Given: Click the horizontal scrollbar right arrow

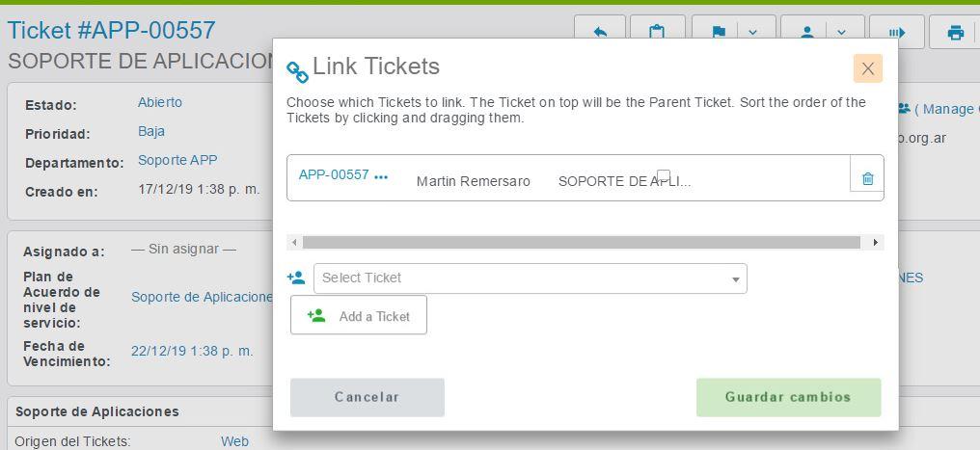Looking at the screenshot, I should pyautogui.click(x=876, y=243).
